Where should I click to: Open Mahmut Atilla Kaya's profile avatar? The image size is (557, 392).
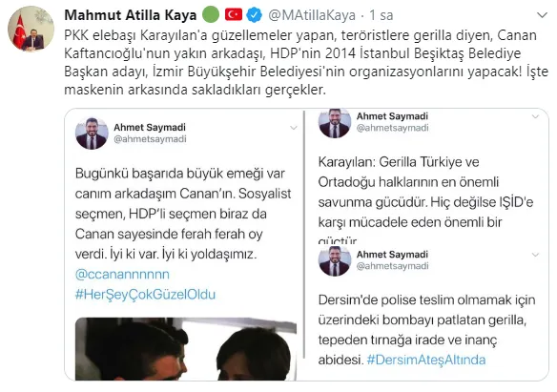point(31,29)
